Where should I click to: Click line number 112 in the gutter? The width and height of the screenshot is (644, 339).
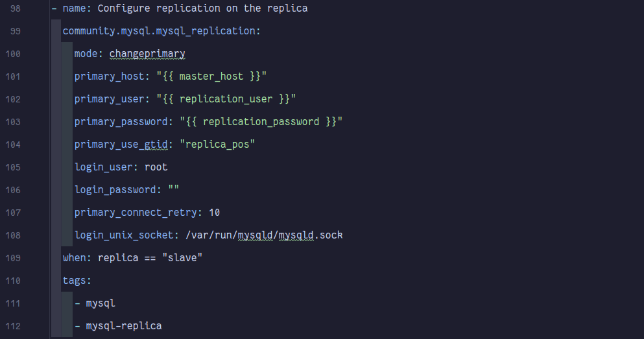coord(12,326)
